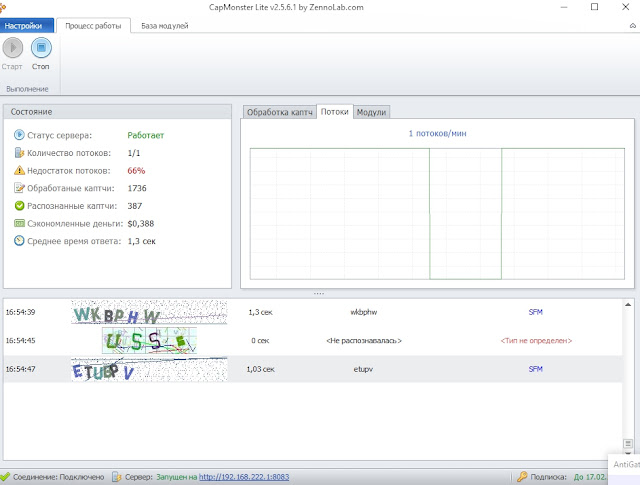The image size is (640, 485).
Task: Click the scroll up arrow of log list
Action: [628, 305]
